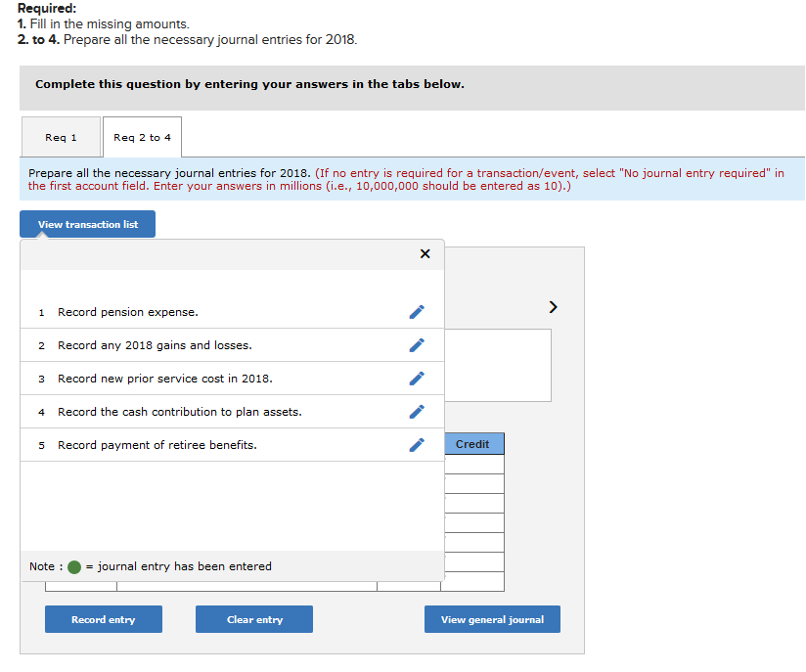Select transaction 3 Record new prior service cost

tap(232, 379)
